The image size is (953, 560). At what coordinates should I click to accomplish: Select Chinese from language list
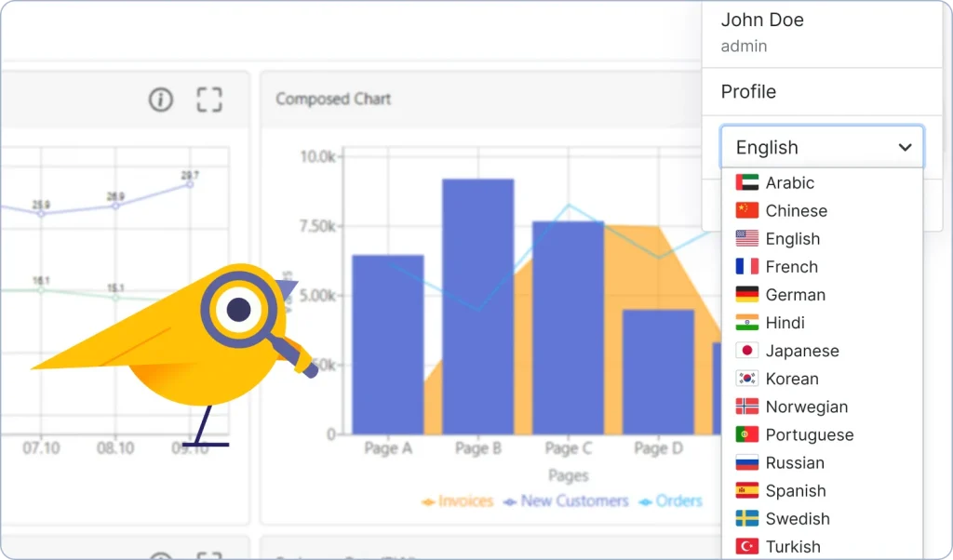coord(822,211)
